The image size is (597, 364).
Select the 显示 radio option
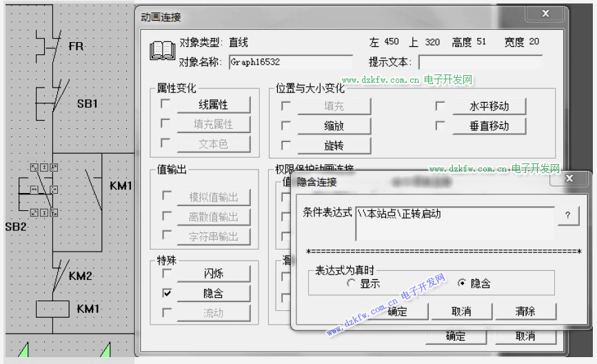[x=352, y=283]
